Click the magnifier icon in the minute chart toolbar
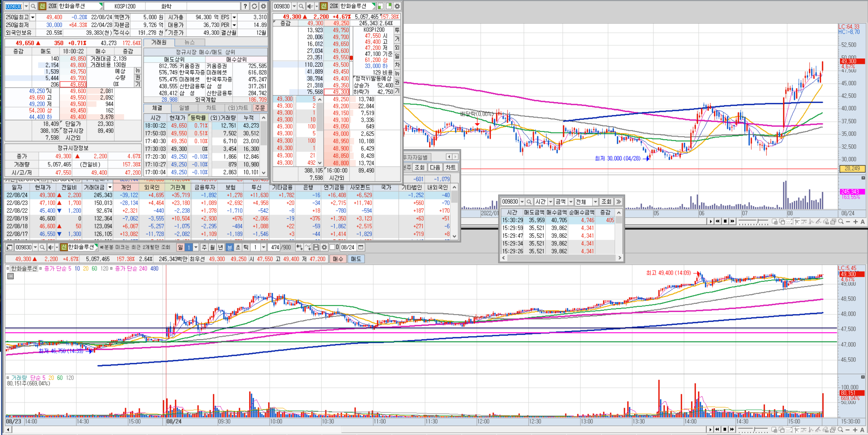Viewport: 868px width, 435px height. 42,247
